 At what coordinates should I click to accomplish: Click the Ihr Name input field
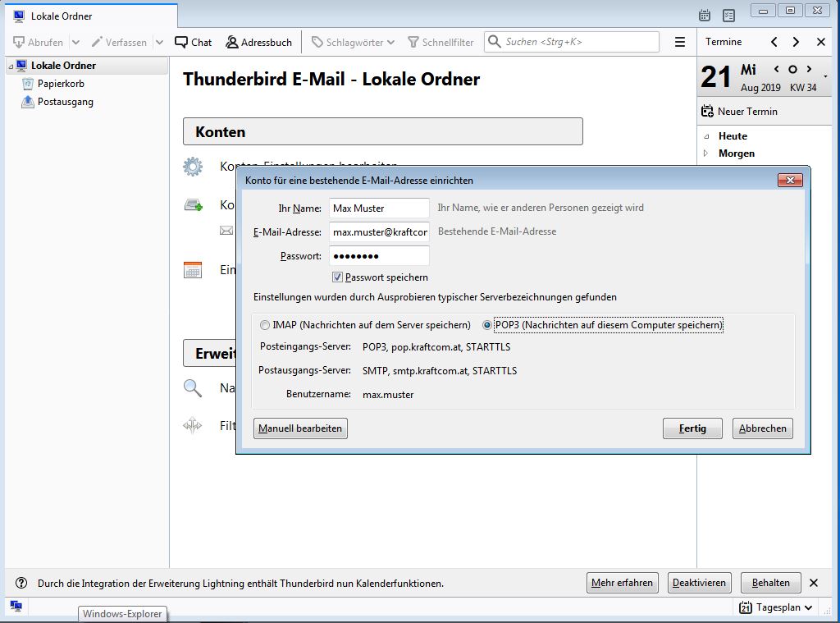click(379, 208)
